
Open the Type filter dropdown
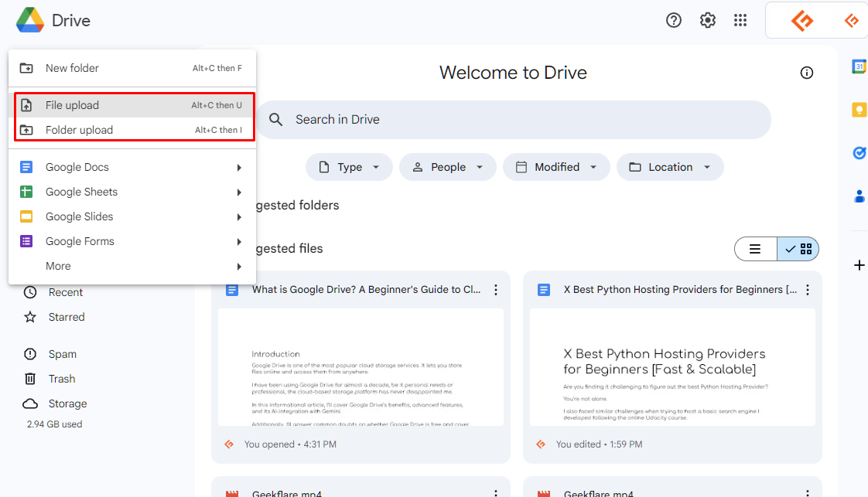click(x=350, y=167)
